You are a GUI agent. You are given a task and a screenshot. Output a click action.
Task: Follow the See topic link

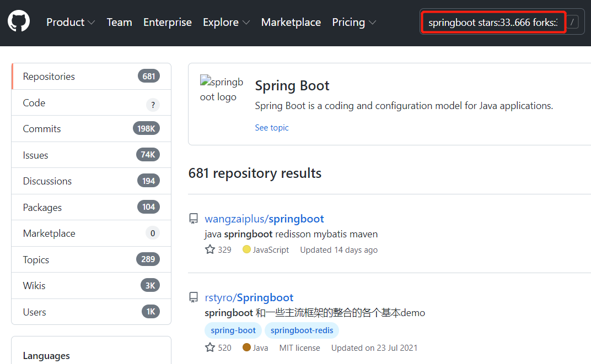click(272, 128)
